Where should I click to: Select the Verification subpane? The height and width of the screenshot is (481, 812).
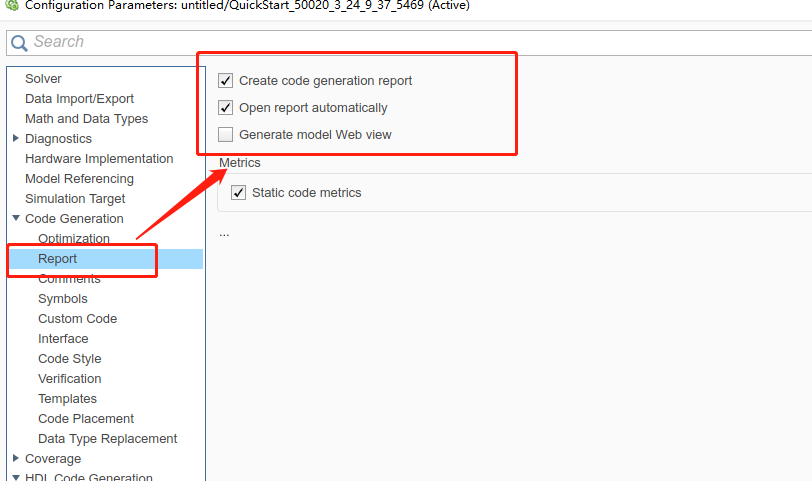pyautogui.click(x=69, y=378)
